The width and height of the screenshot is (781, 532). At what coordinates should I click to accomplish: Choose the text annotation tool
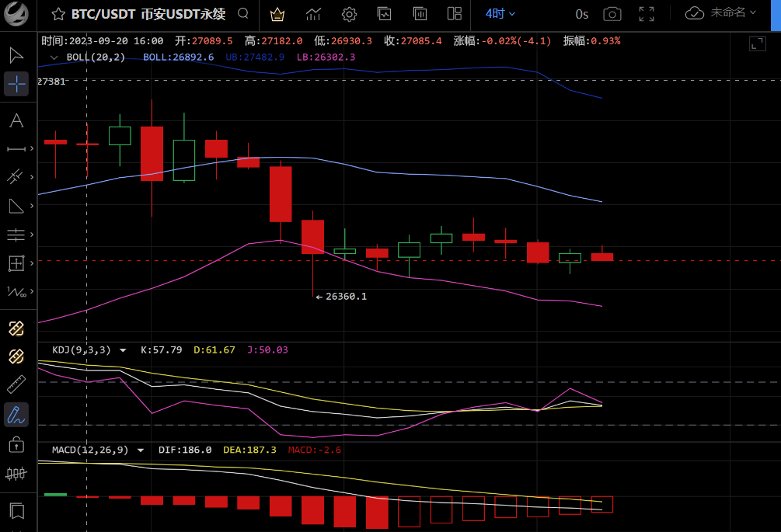coord(16,120)
